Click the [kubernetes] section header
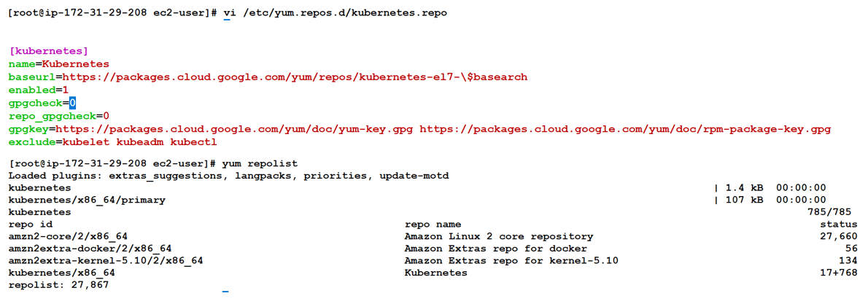This screenshot has width=868, height=304. tap(48, 51)
